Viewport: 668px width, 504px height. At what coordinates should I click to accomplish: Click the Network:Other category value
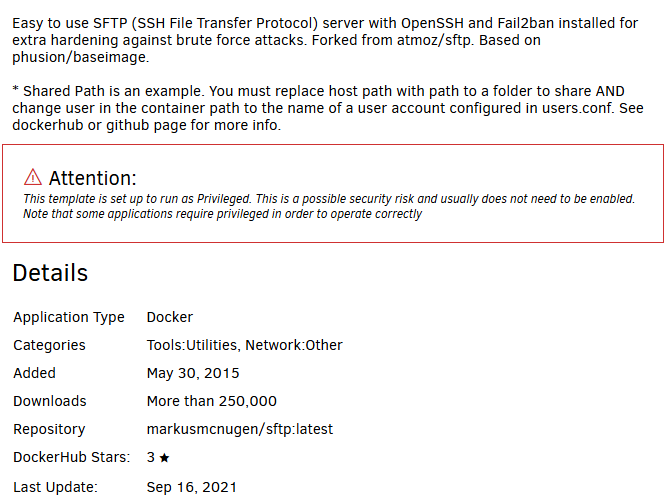point(294,345)
